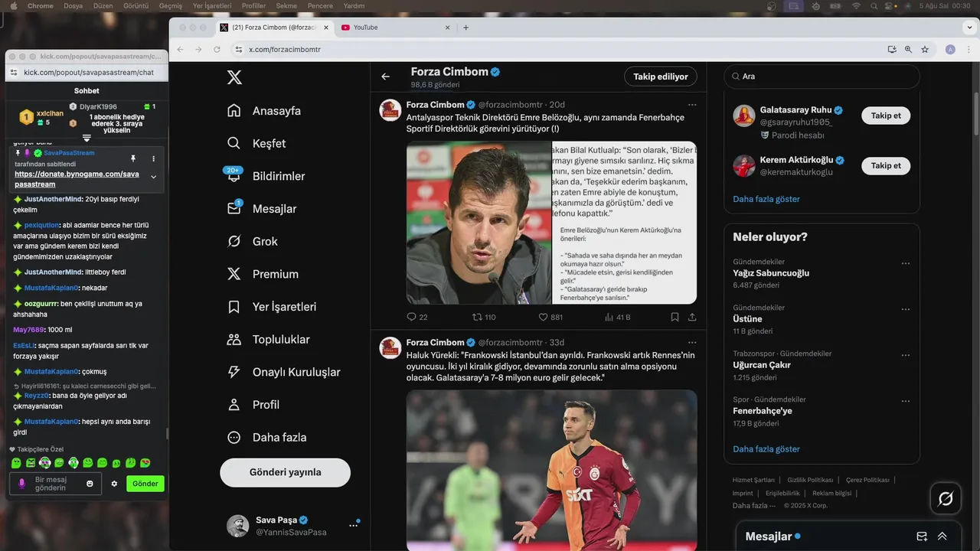Open the Emre Belözoğlu post image
The width and height of the screenshot is (980, 551).
551,223
